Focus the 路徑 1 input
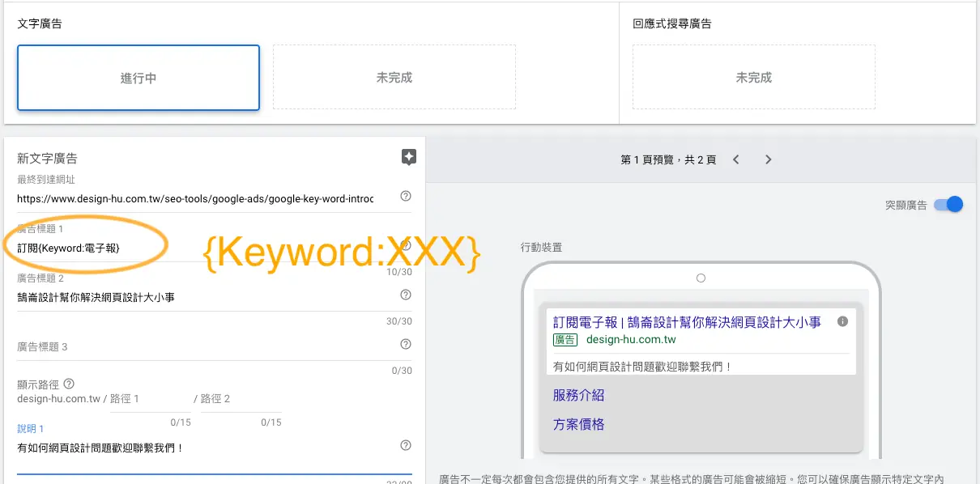 pyautogui.click(x=151, y=399)
